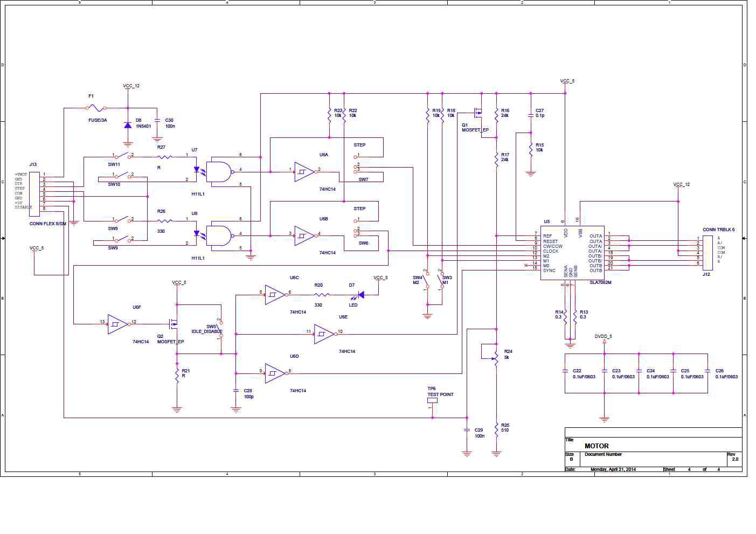Select decoupling capacitor C23
This screenshot has height=534, width=756.
[x=605, y=371]
